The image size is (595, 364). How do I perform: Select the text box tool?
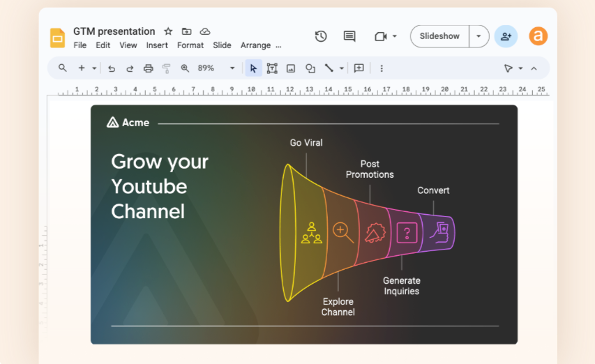coord(272,68)
